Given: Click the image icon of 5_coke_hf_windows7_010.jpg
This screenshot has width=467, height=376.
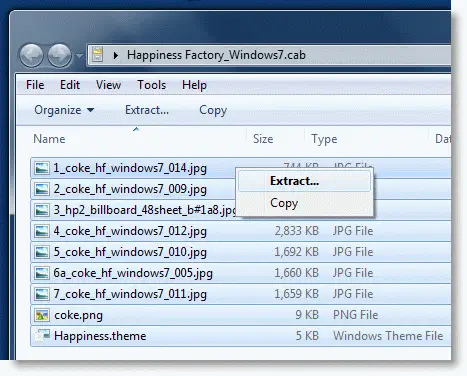Looking at the screenshot, I should click(x=42, y=252).
